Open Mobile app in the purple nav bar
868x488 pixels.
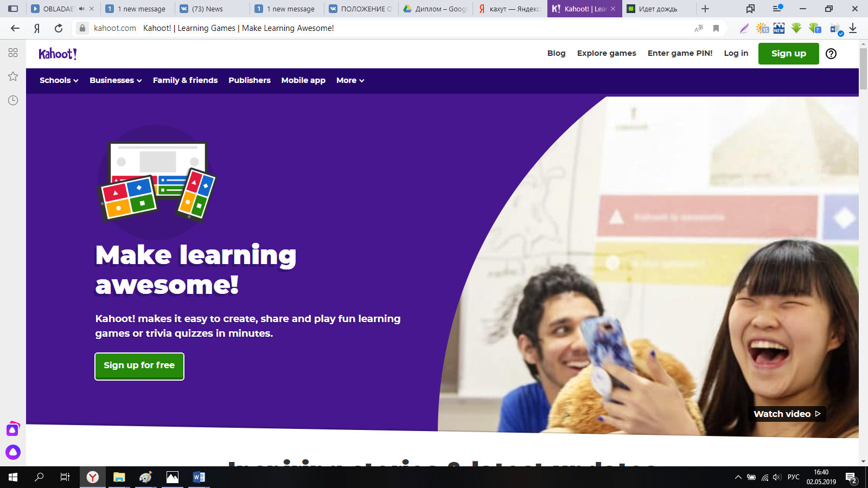click(x=303, y=80)
